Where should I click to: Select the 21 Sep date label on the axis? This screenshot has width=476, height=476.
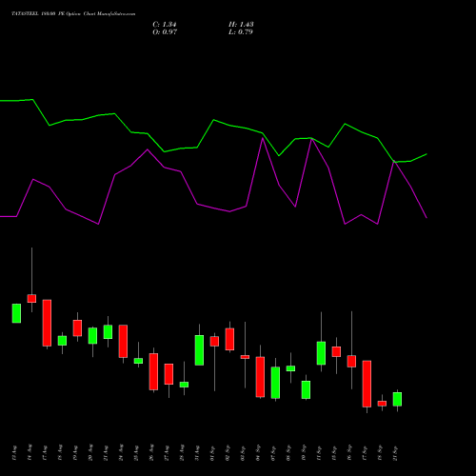pyautogui.click(x=395, y=453)
